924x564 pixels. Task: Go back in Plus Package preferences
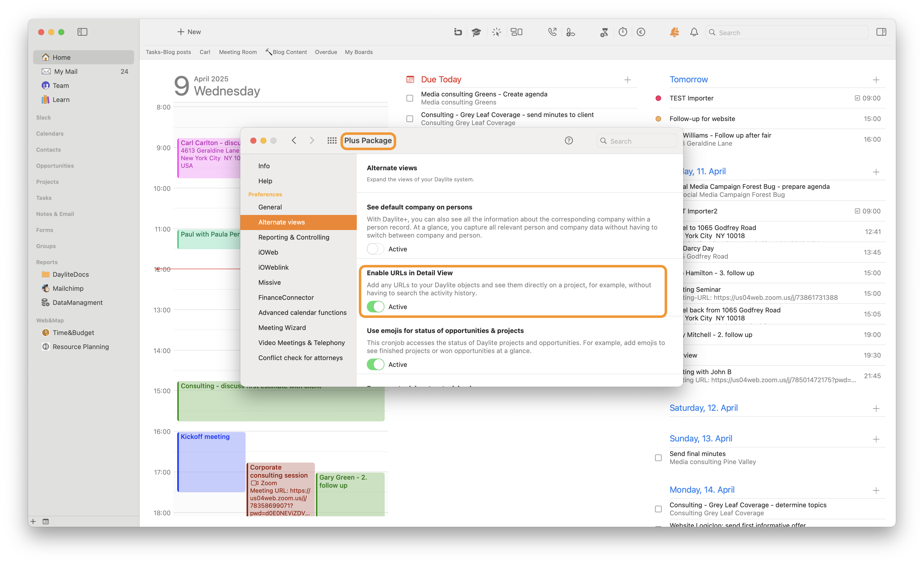pyautogui.click(x=294, y=141)
